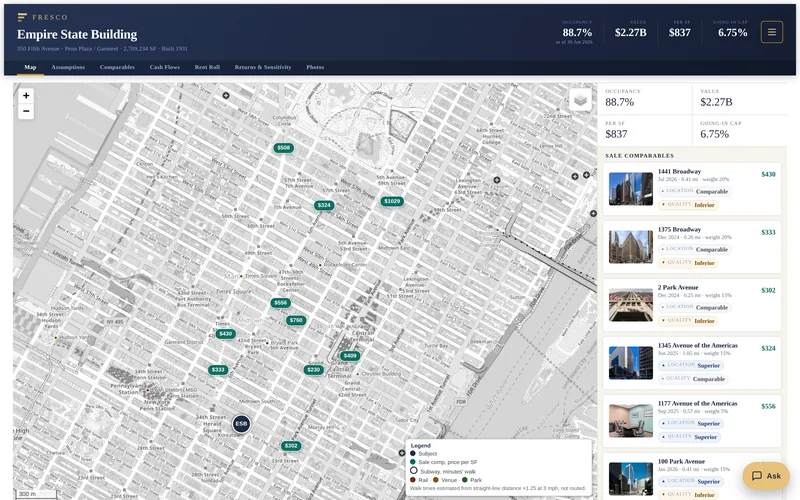Click the 6.75% going-in cap in header
The height and width of the screenshot is (500, 800).
pos(733,33)
